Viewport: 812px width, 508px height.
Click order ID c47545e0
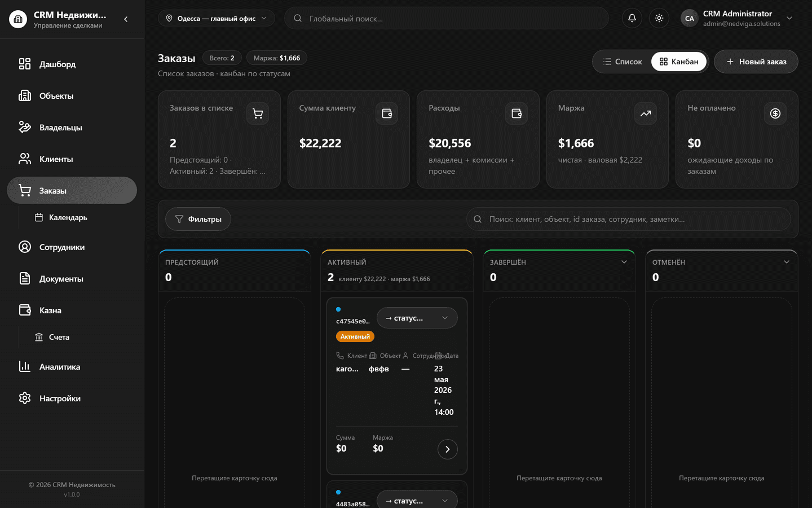[352, 321]
